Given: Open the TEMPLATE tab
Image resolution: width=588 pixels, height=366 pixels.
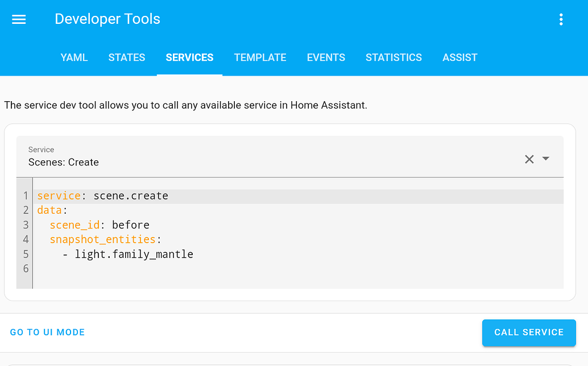Looking at the screenshot, I should tap(260, 57).
